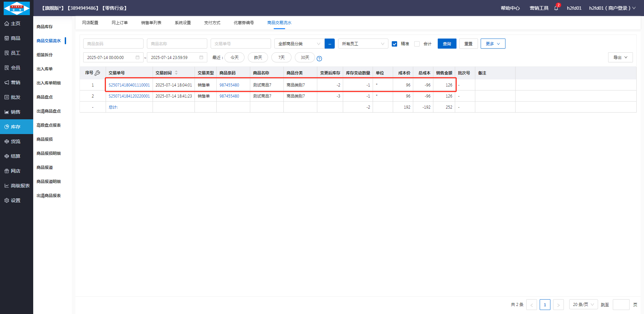Click the wrench icon in 序号 column header
Image resolution: width=644 pixels, height=314 pixels.
[x=98, y=73]
